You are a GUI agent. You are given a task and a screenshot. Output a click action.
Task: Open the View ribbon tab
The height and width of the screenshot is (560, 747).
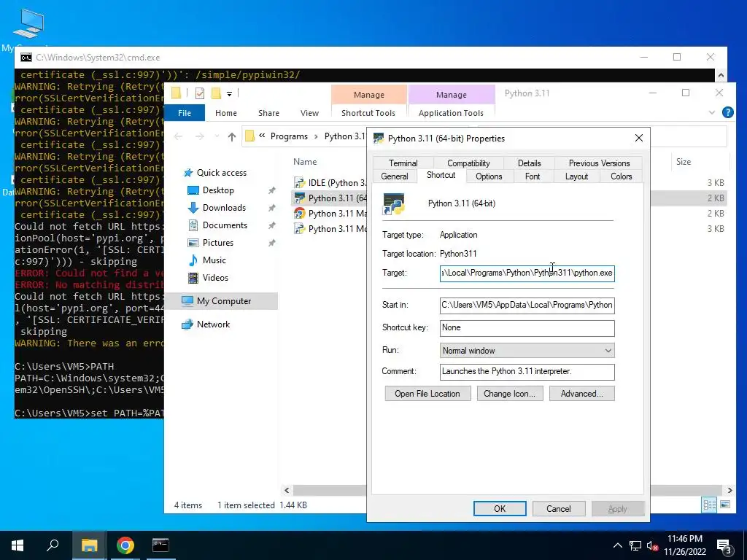point(309,113)
